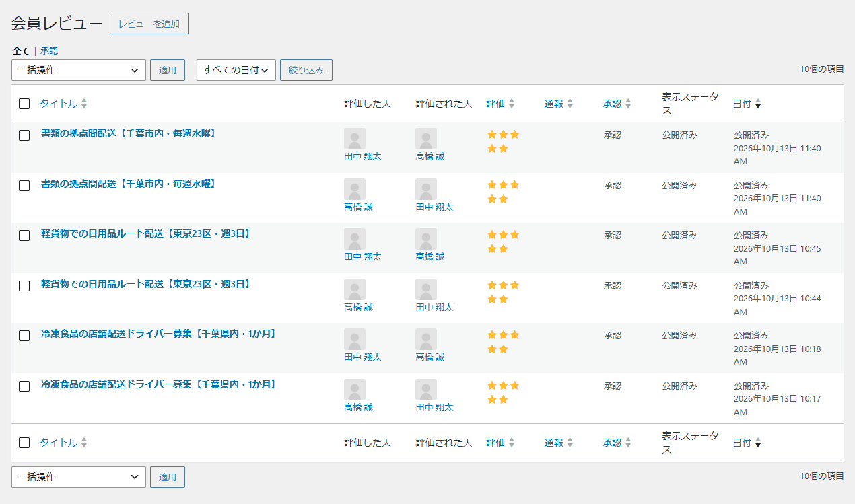Open 軽貨物での日用品ルート配送 review dated 10:44 AM
855x504 pixels.
(146, 284)
